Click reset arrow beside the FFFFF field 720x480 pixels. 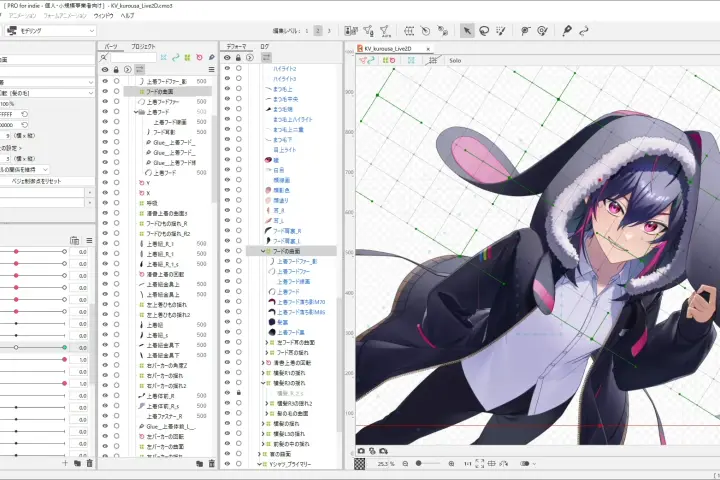point(25,114)
